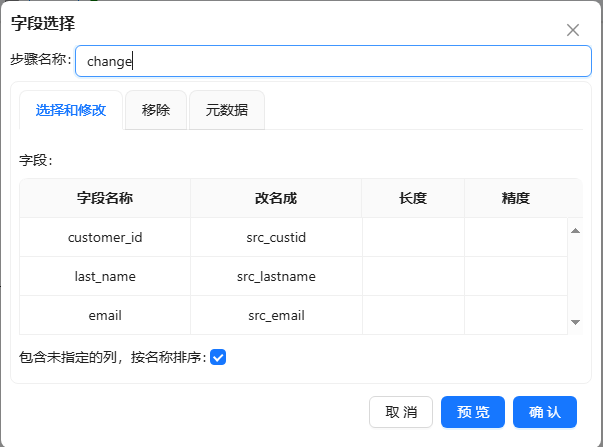
Task: Switch to the 选择和修改 tab
Action: pyautogui.click(x=71, y=110)
